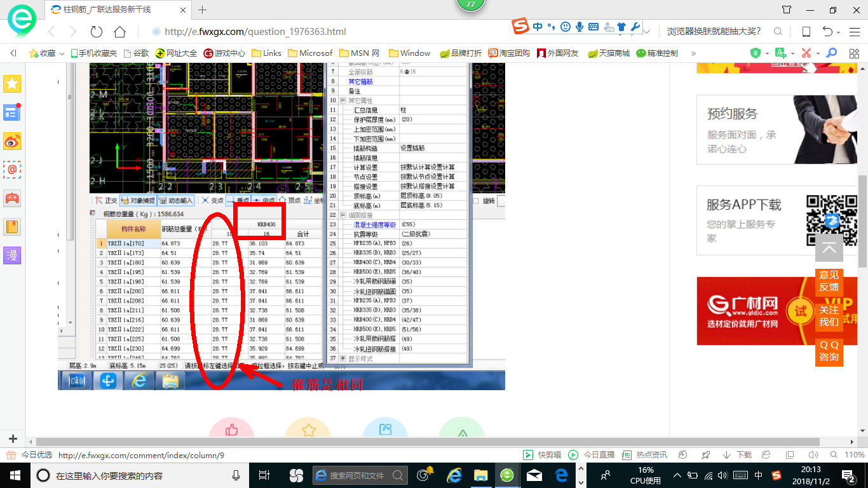
Task: Click the Sogou input S logo
Action: pos(521,27)
